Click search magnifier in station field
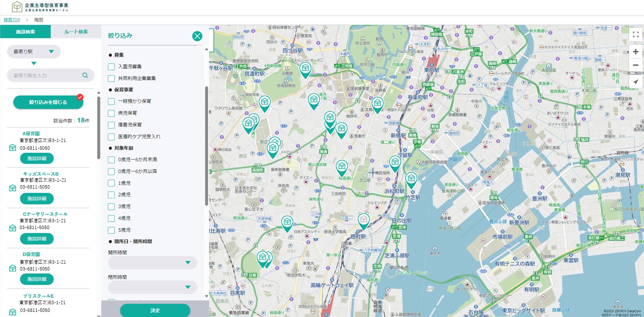This screenshot has width=644, height=317. point(85,76)
